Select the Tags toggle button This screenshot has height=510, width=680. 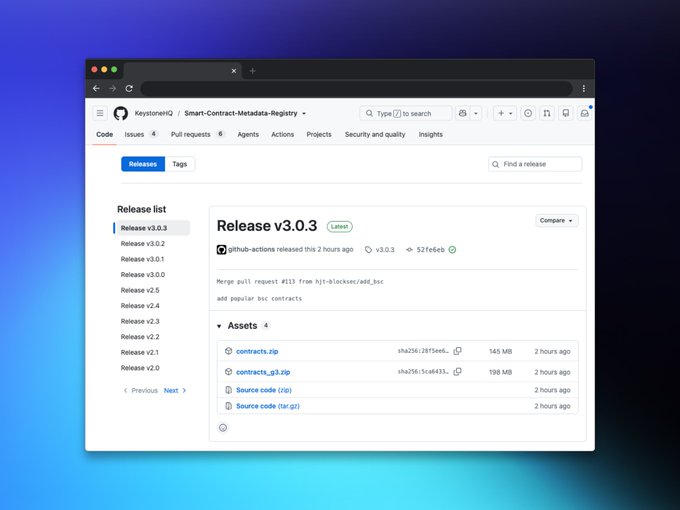[180, 164]
